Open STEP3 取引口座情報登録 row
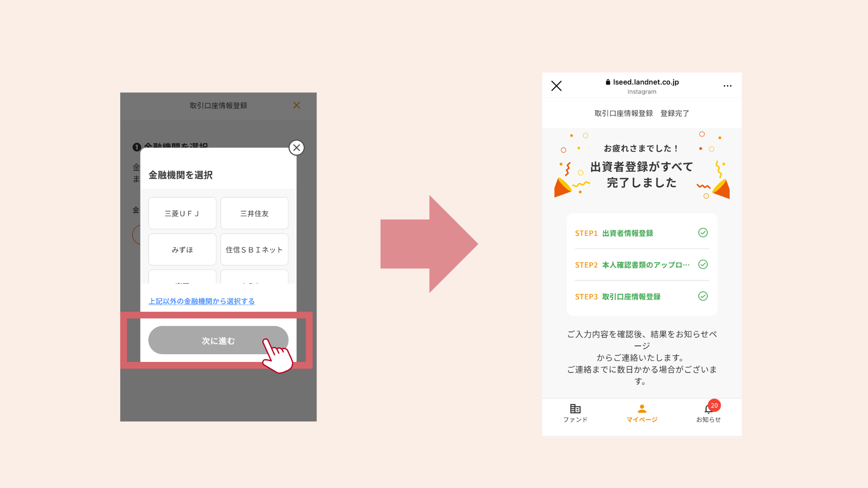Viewport: 868px width, 488px height. pyautogui.click(x=631, y=296)
